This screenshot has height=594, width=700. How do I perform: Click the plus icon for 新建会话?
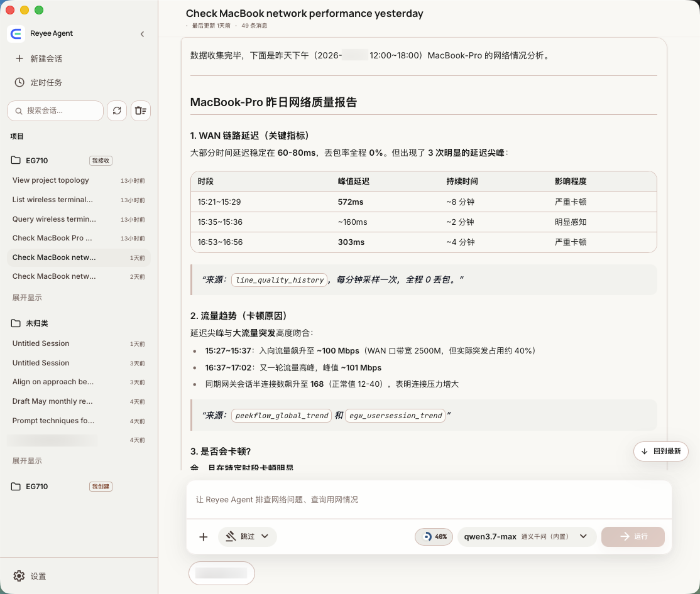pyautogui.click(x=19, y=58)
